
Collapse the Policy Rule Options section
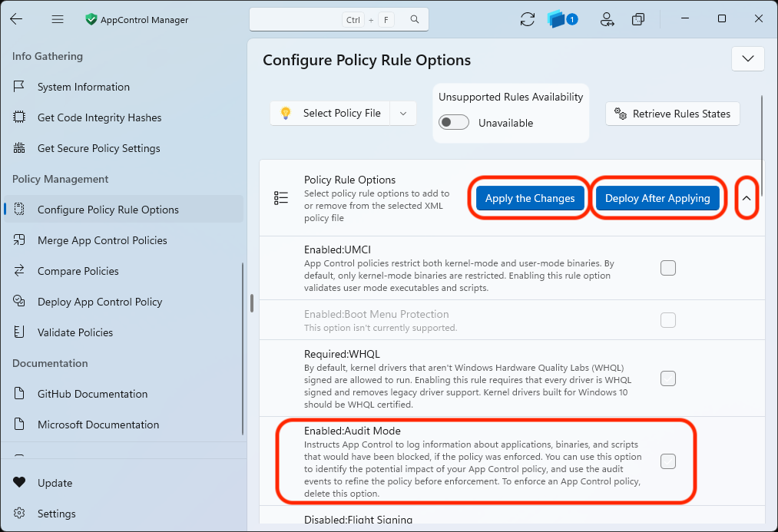click(x=747, y=198)
